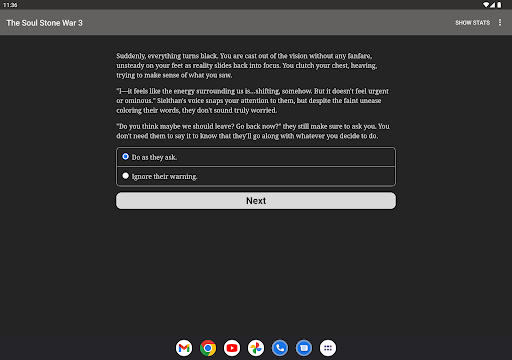Select the 'Do as they ask.' radio option
The image size is (512, 360).
click(256, 157)
